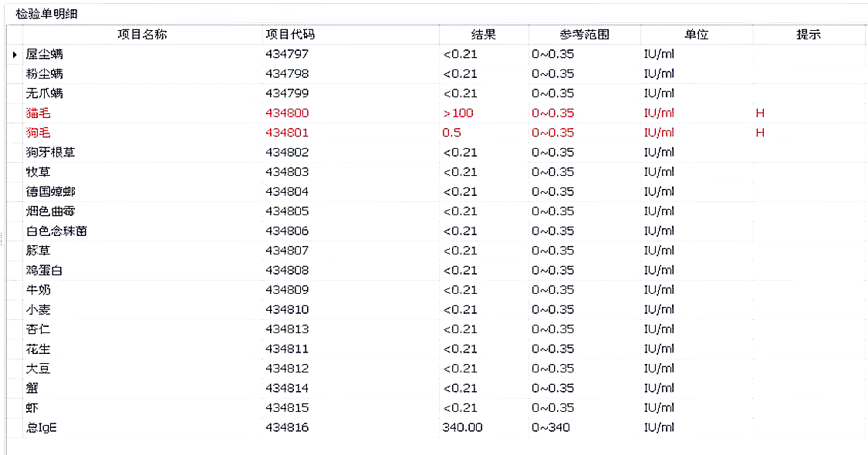
Task: Sort by the 参考范围 column header
Action: point(584,35)
